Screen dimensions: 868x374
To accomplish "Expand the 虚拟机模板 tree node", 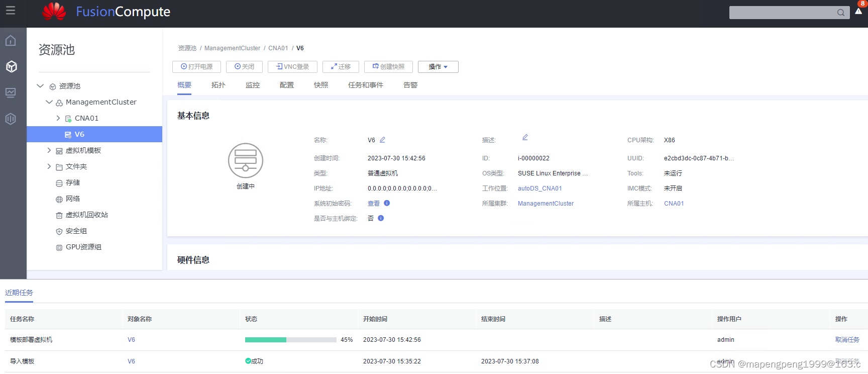I will tap(49, 150).
